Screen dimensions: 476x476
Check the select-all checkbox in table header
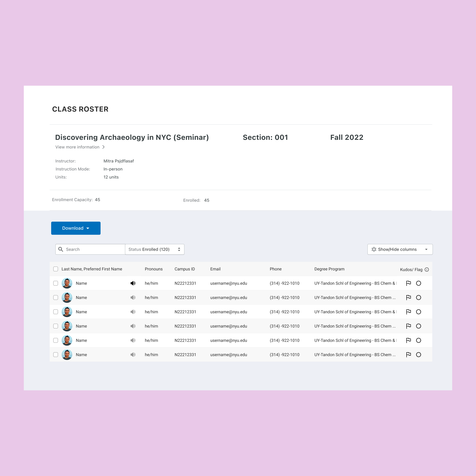click(x=56, y=269)
